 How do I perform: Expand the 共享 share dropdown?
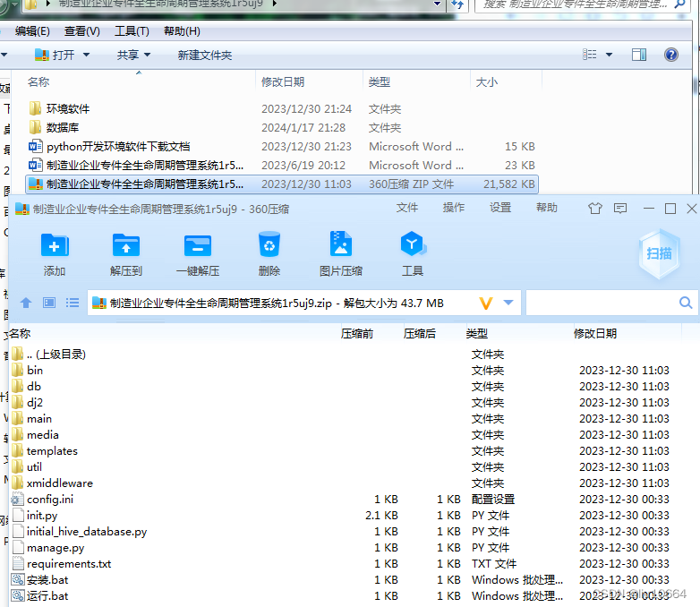point(147,55)
